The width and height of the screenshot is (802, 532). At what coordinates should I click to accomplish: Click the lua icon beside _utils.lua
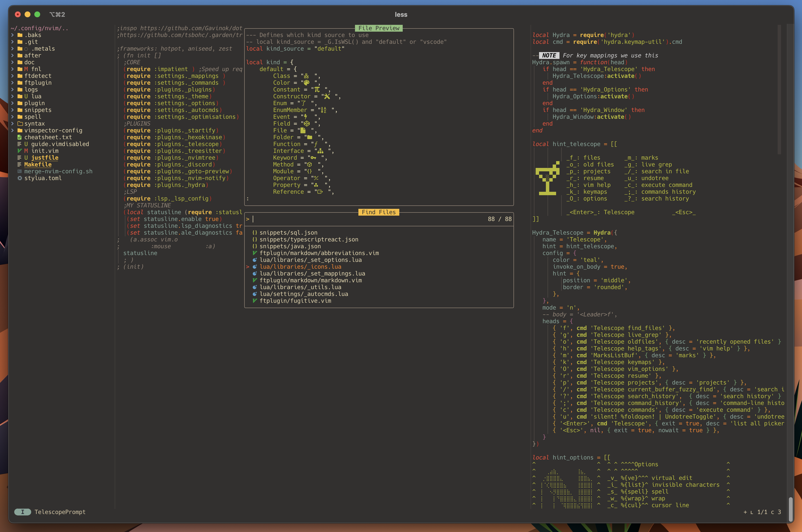coord(254,287)
